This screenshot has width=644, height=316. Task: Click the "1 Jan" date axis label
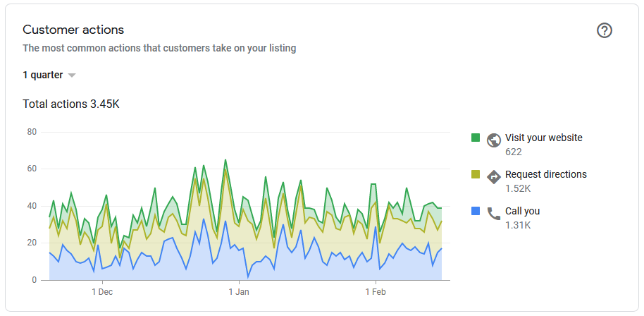[x=239, y=291]
